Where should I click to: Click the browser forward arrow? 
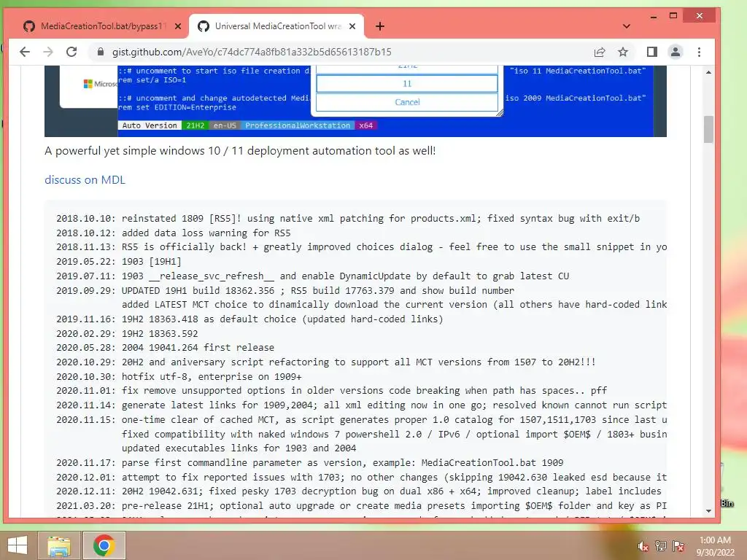pyautogui.click(x=48, y=52)
